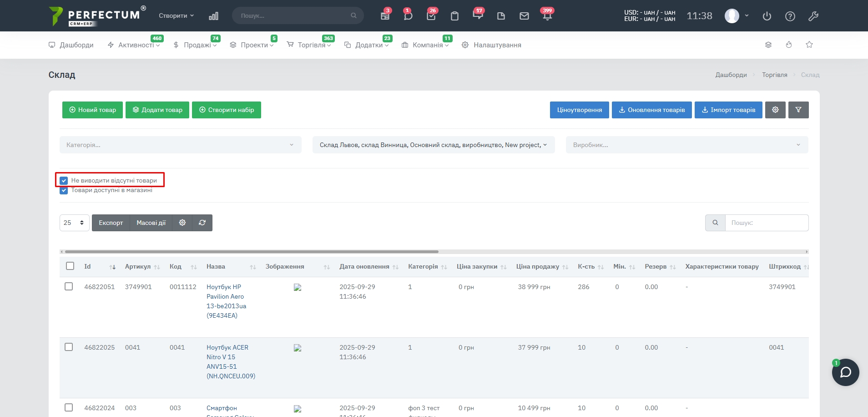Expand the Категорія dropdown filter

(x=180, y=145)
